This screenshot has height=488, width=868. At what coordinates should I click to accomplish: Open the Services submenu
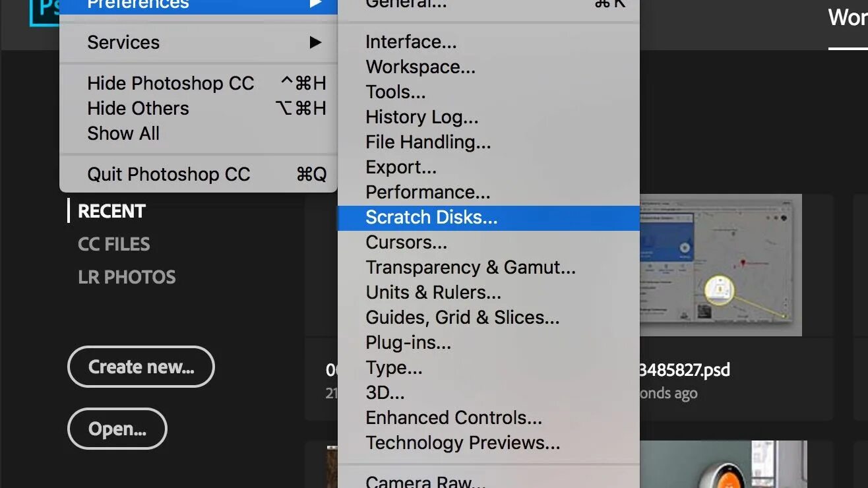199,42
